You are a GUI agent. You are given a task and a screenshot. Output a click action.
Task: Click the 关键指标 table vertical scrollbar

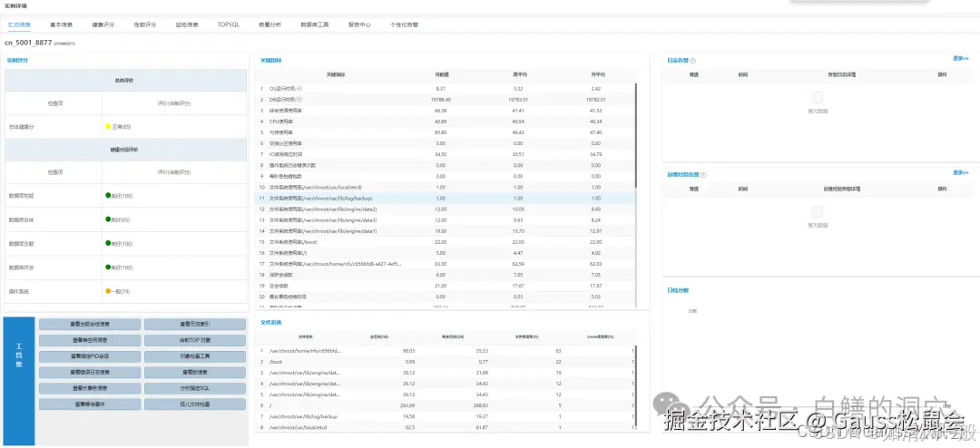636,134
